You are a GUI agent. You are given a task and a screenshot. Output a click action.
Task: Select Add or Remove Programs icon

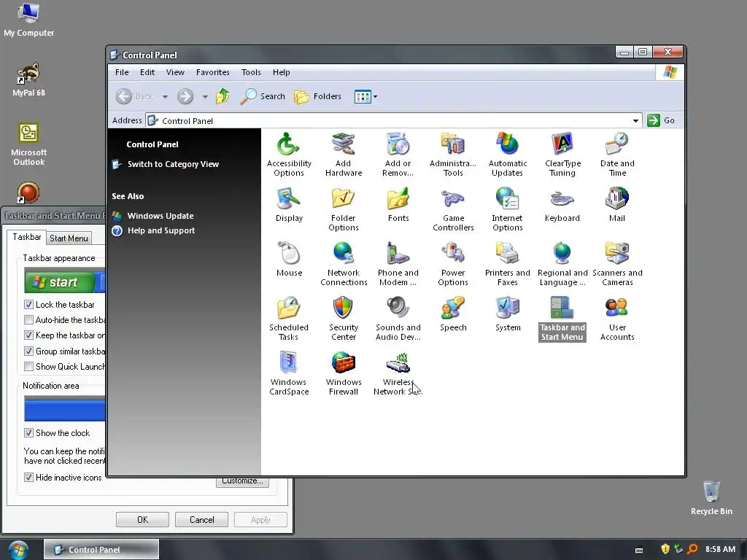tap(398, 144)
